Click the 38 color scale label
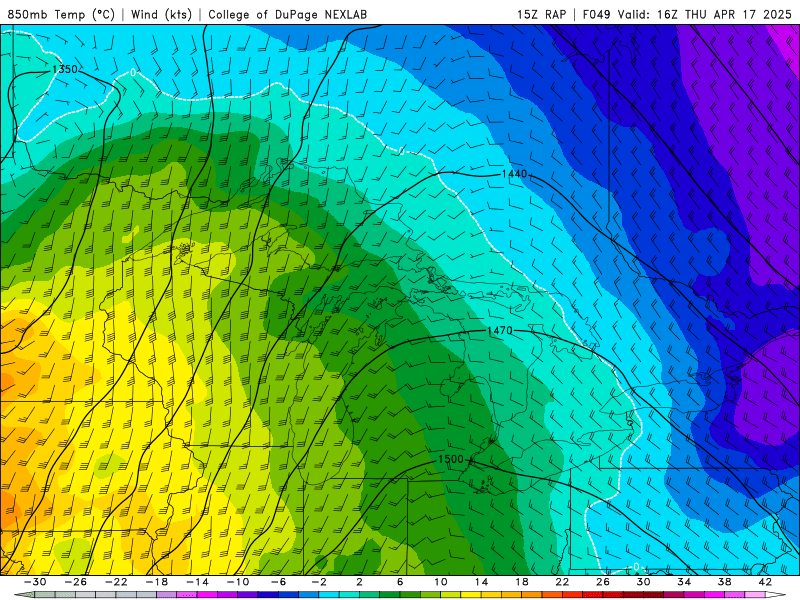 coord(724,582)
